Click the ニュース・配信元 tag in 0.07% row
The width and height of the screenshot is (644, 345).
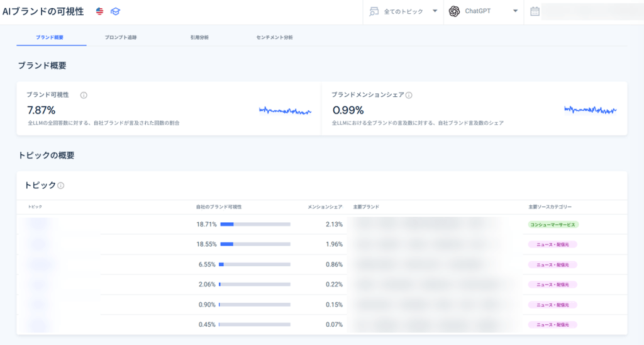click(x=553, y=325)
